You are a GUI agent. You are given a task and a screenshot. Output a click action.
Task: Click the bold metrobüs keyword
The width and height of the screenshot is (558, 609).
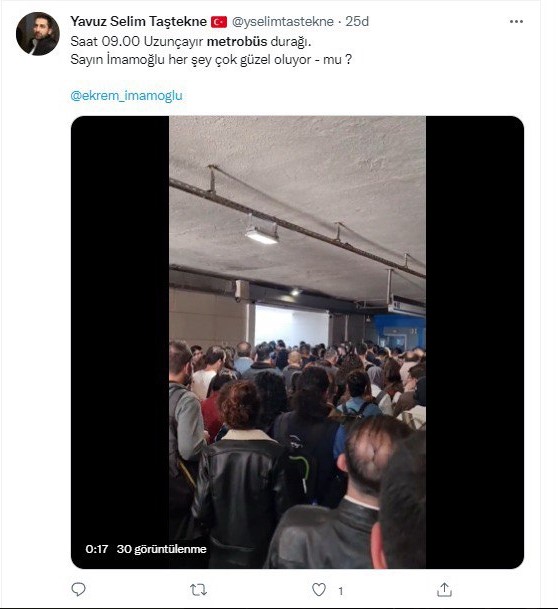(237, 42)
